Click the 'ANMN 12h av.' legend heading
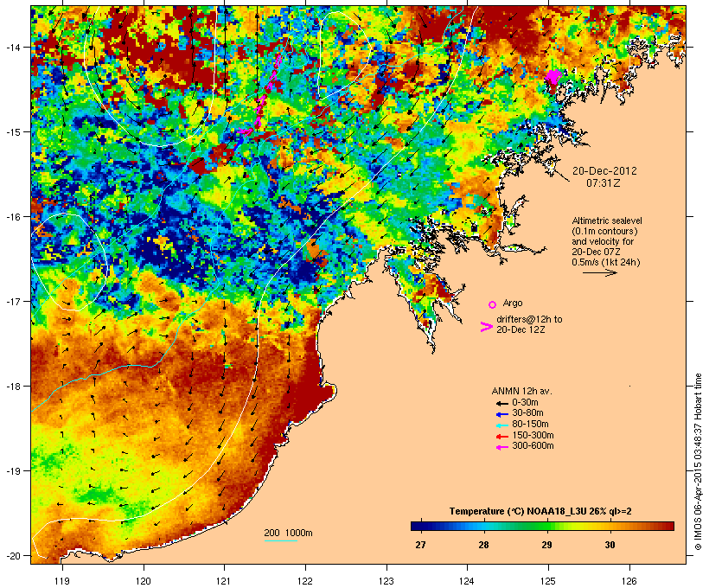The image size is (709, 588). [521, 391]
